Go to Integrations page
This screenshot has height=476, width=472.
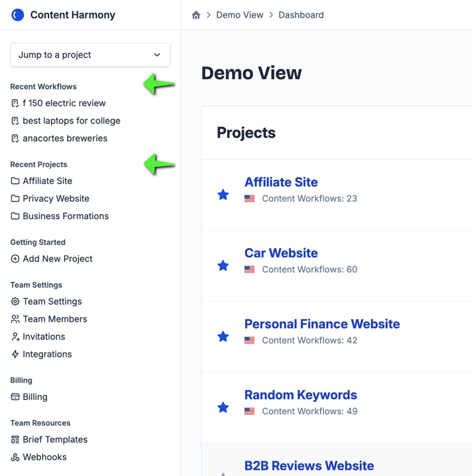[47, 354]
